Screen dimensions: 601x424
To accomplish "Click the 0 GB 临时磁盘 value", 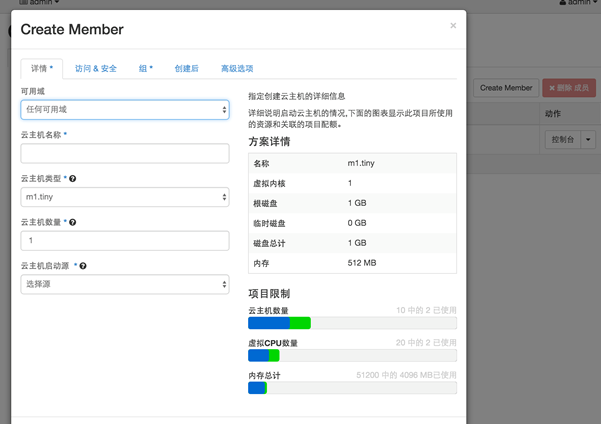I will 357,223.
